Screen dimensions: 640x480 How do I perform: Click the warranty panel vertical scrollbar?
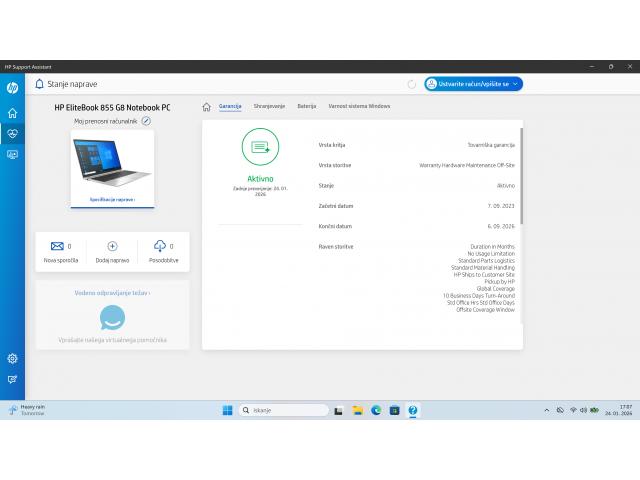click(521, 175)
